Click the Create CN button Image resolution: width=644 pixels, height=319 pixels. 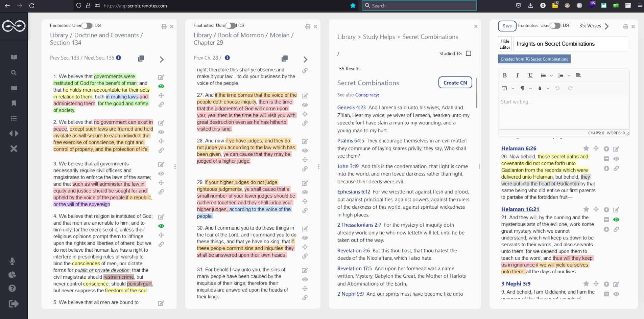455,83
